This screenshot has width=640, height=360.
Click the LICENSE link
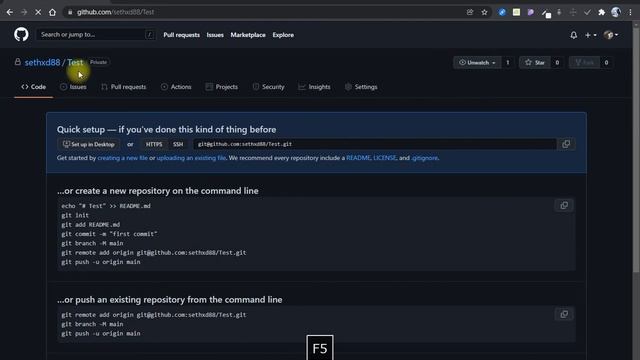coord(385,158)
